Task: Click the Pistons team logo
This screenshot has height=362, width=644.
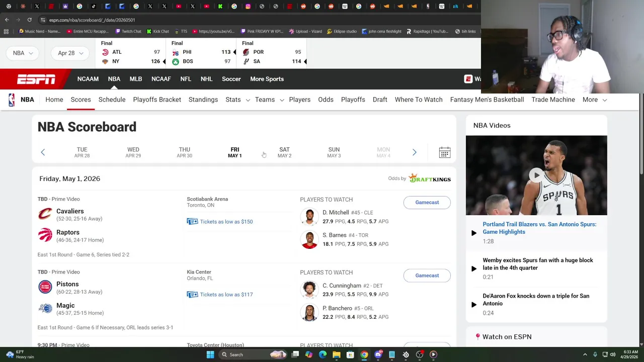Action: (x=45, y=287)
